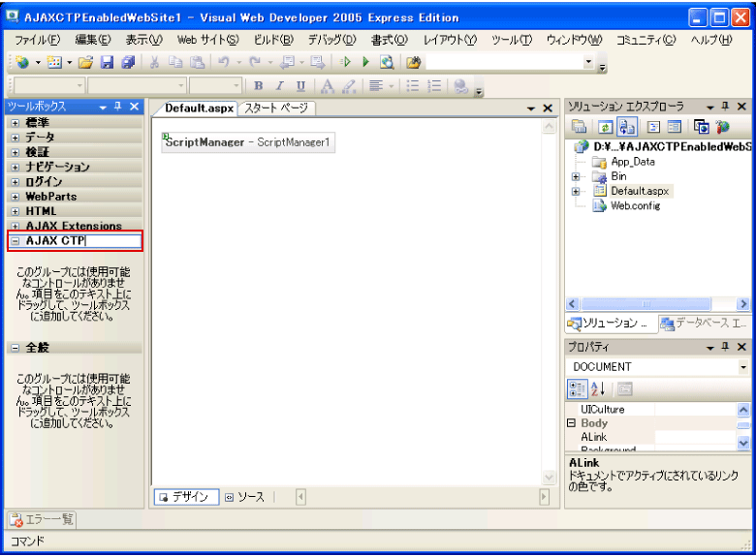Toggle Underline formatting button
Screen dimensions: 756x557
pos(300,86)
